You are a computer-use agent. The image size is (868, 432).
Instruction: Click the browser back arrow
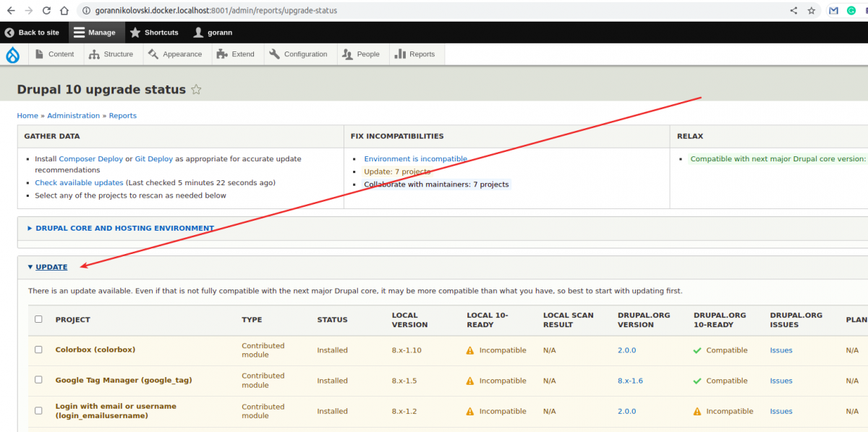[11, 11]
